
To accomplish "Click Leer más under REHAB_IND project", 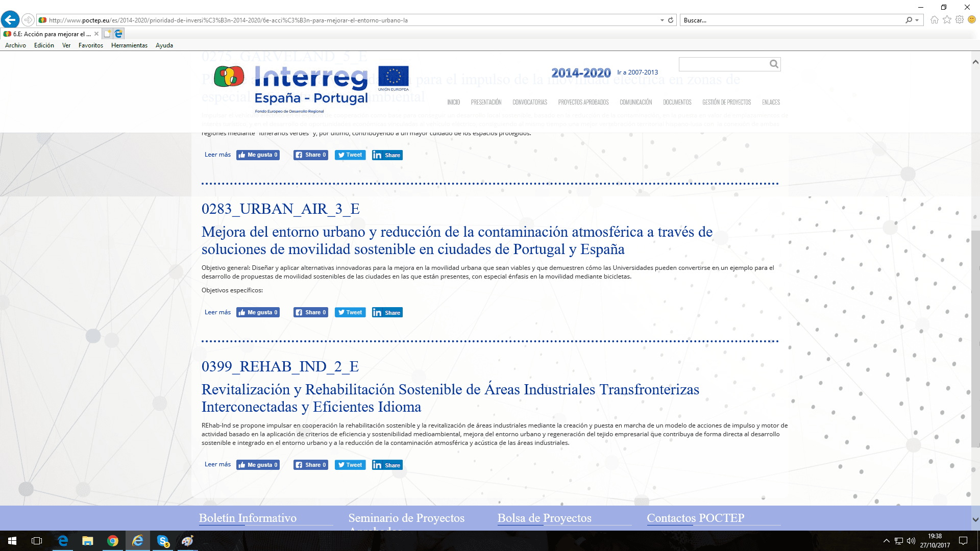I will click(217, 464).
